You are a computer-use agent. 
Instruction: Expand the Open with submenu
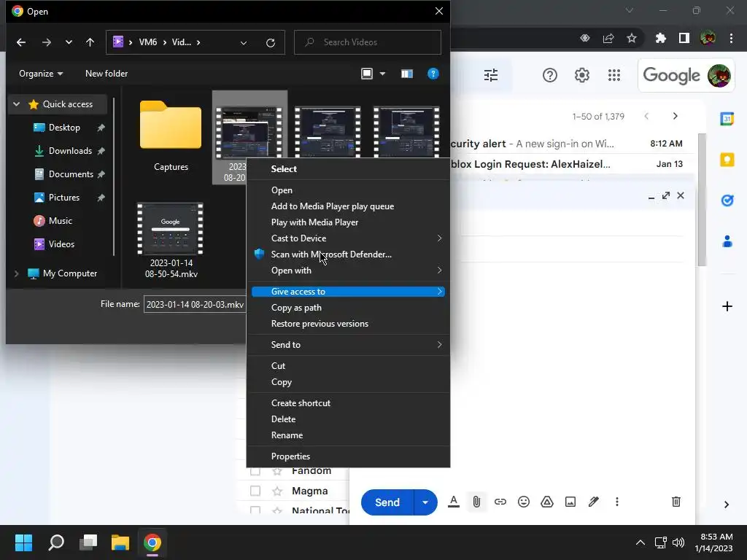348,271
